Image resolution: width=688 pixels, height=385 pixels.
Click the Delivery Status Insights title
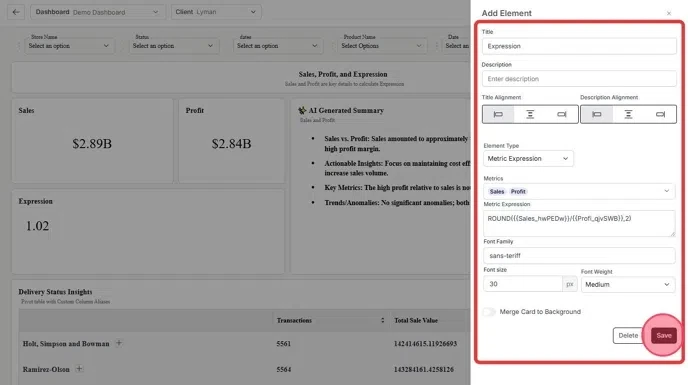point(55,292)
